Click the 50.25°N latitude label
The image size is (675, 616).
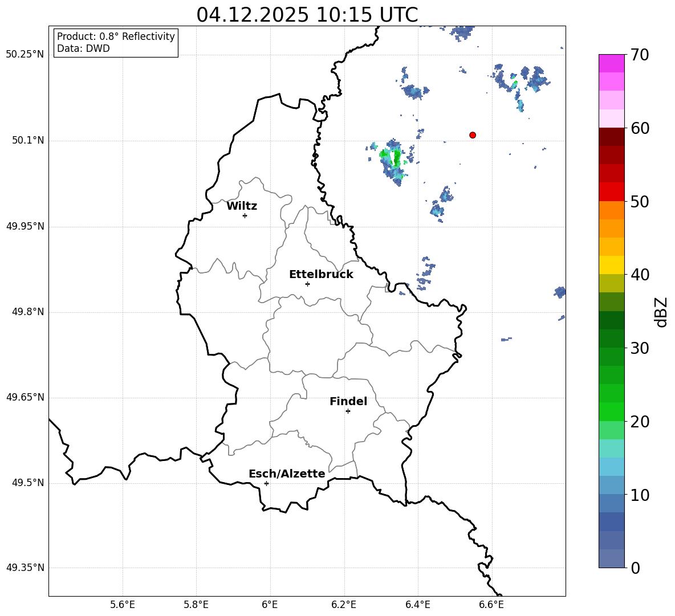point(25,55)
